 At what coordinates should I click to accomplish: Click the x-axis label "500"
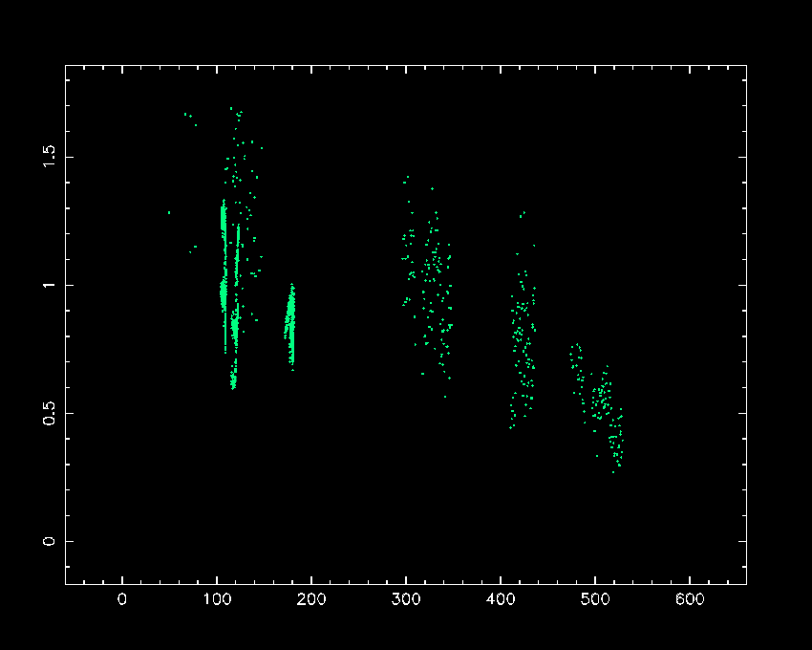click(x=595, y=599)
